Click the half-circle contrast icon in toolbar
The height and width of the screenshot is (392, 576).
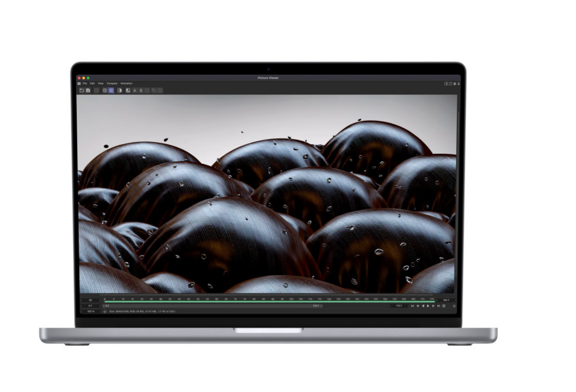tap(119, 91)
